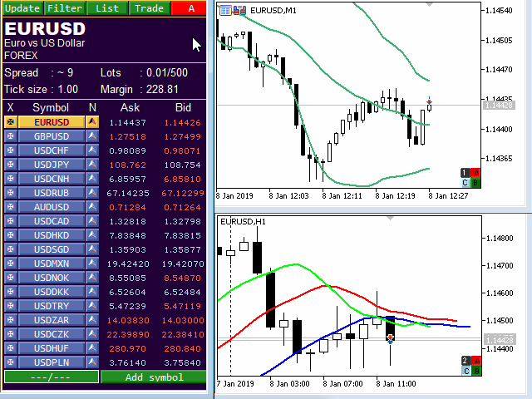Select the USDTRY symbol button
The height and width of the screenshot is (399, 532).
pos(52,306)
